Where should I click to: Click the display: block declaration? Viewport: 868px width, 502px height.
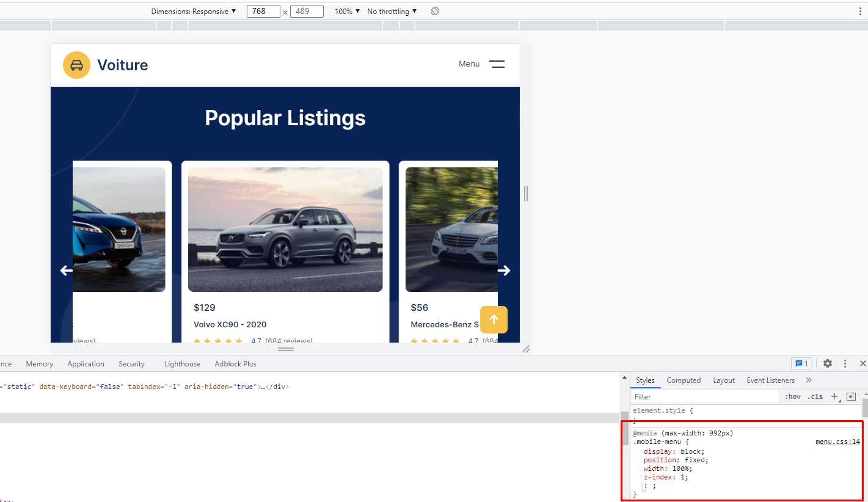(x=674, y=452)
